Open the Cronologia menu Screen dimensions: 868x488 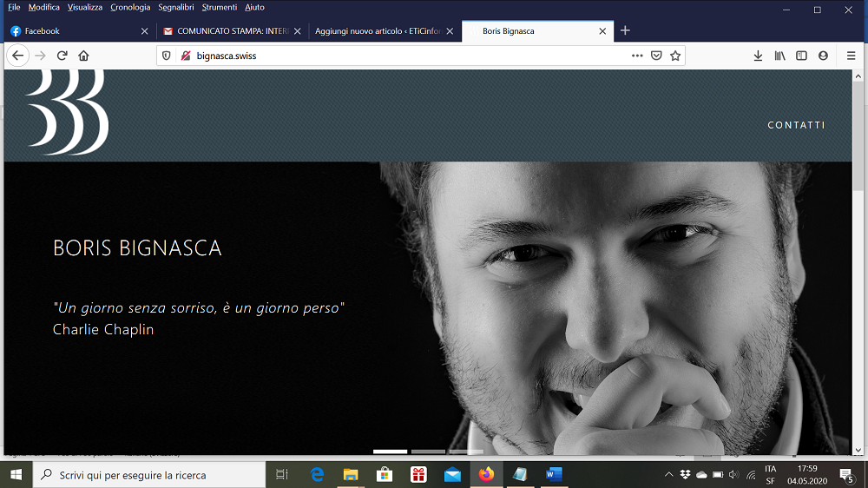coord(130,7)
